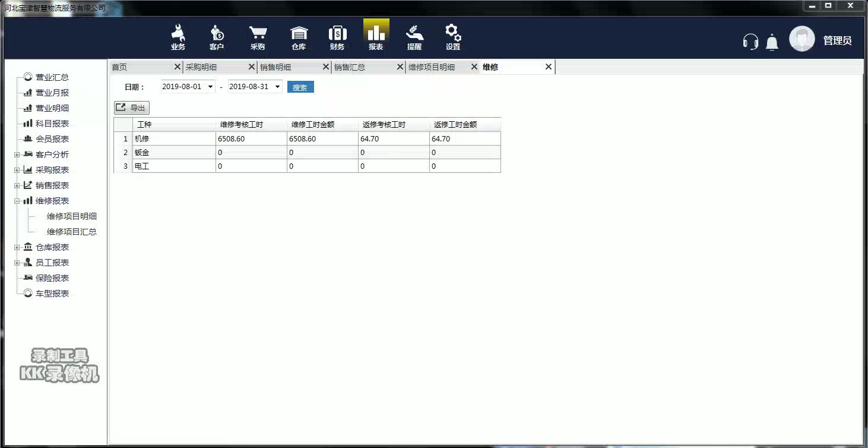Open the end date 2019-08-31 dropdown
The width and height of the screenshot is (868, 448).
click(x=278, y=86)
